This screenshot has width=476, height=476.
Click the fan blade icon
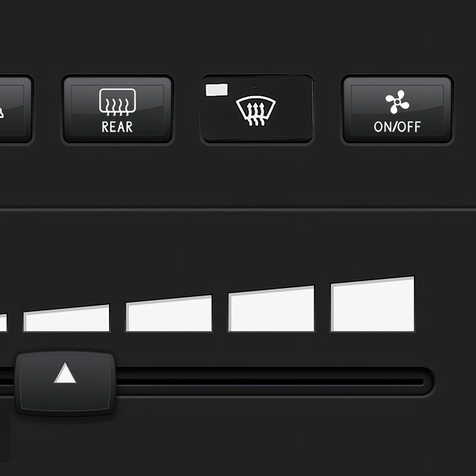click(397, 102)
